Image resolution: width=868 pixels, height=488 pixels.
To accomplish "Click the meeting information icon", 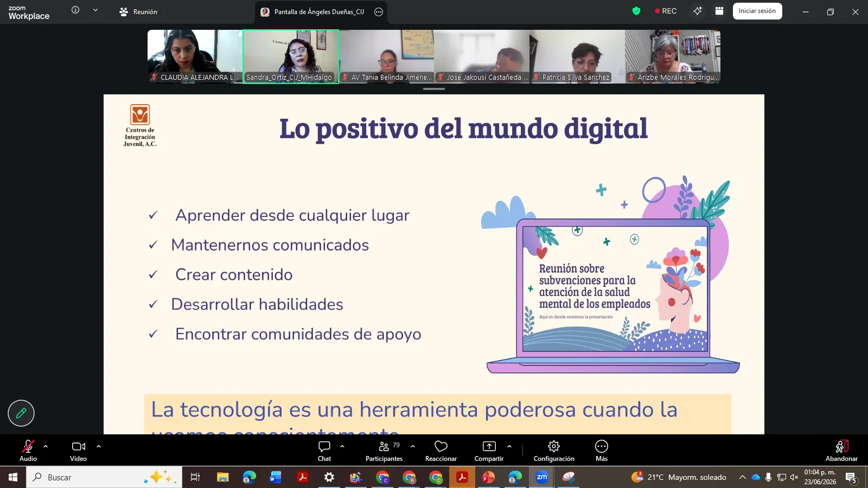I will pyautogui.click(x=75, y=10).
